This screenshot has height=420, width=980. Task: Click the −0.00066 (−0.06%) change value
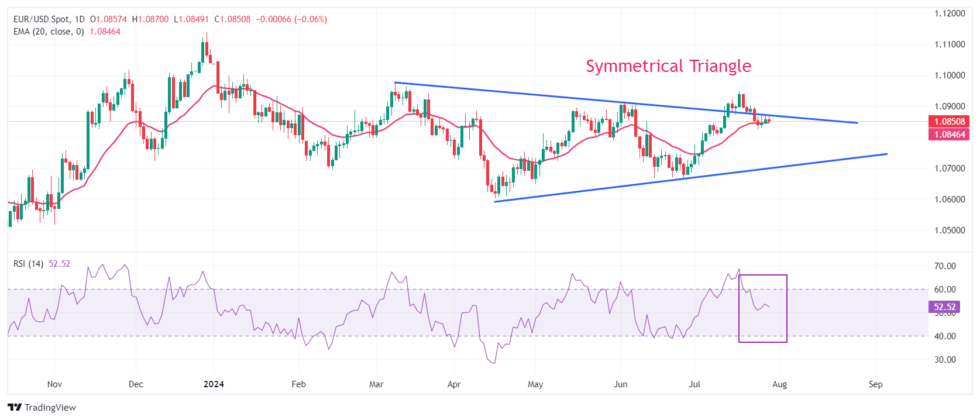click(x=291, y=19)
